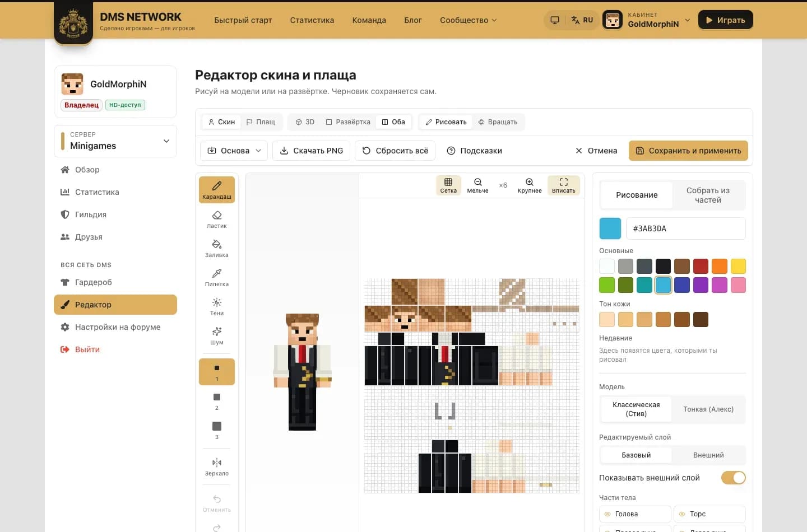
Task: Switch editing layer to Внешний
Action: coord(708,455)
